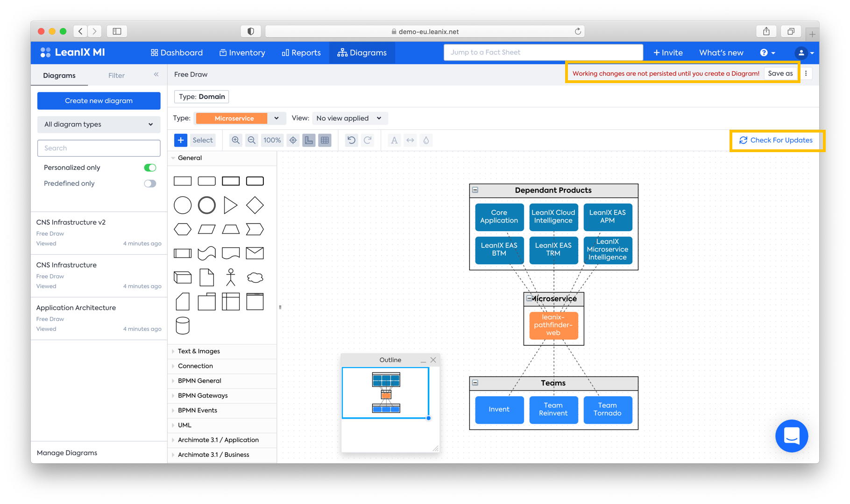Click the blue plus add-shape button
This screenshot has height=504, width=850.
pos(181,140)
